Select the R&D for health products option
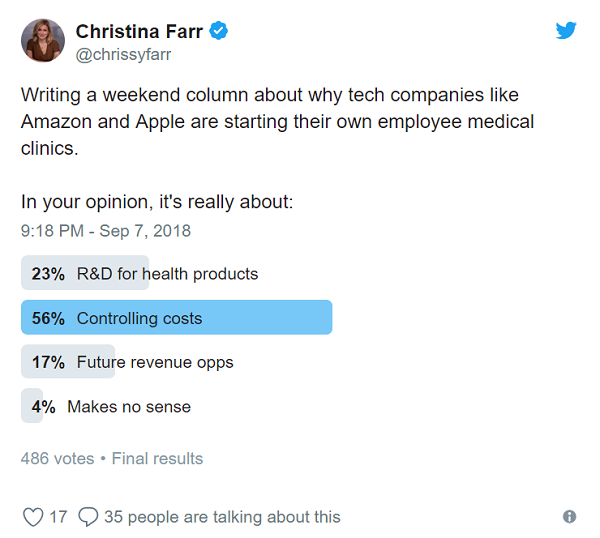The width and height of the screenshot is (600, 538). pyautogui.click(x=167, y=273)
